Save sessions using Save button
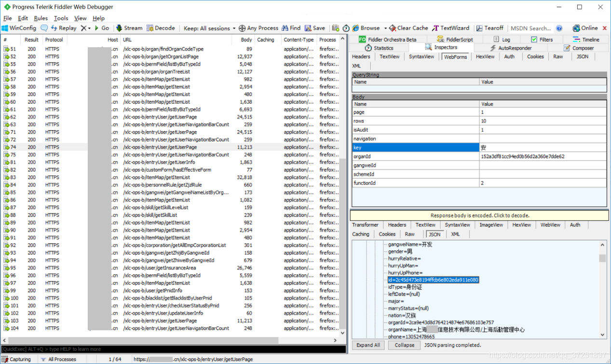Image resolution: width=611 pixels, height=364 pixels. click(x=314, y=28)
